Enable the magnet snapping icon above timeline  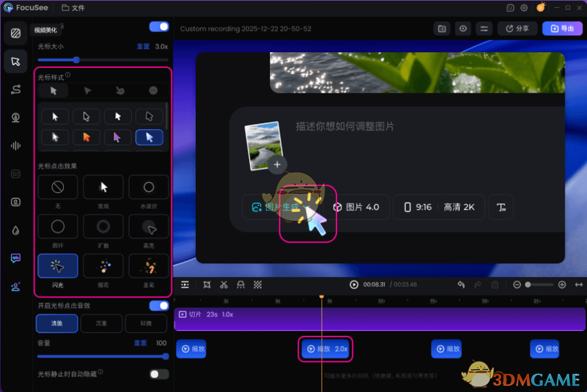pos(241,284)
